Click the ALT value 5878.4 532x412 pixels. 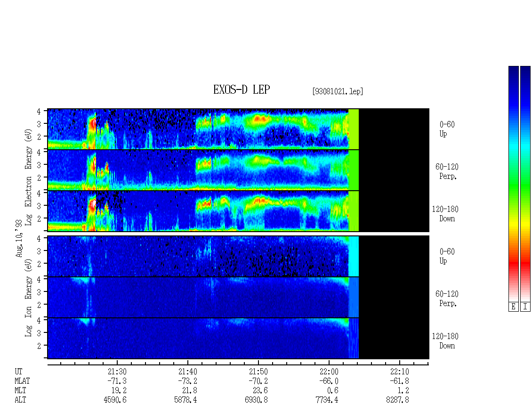185,400
